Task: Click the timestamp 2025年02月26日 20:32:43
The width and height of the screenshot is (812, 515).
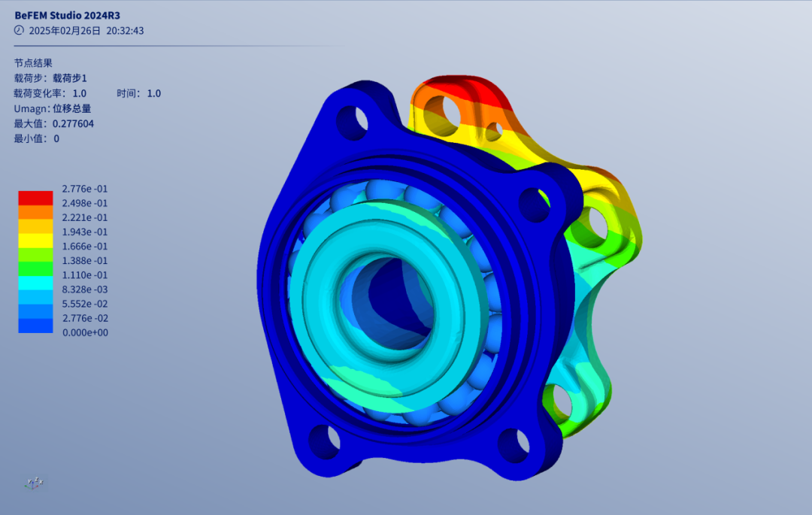Action: [86, 31]
